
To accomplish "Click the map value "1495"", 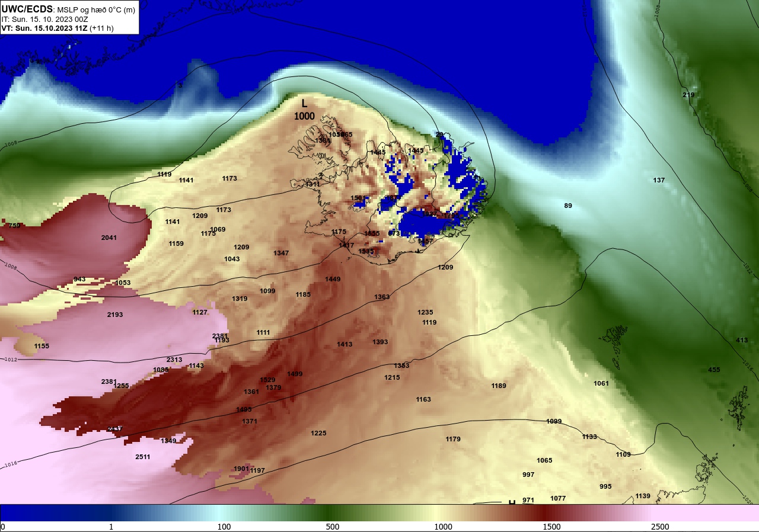I will pos(244,409).
